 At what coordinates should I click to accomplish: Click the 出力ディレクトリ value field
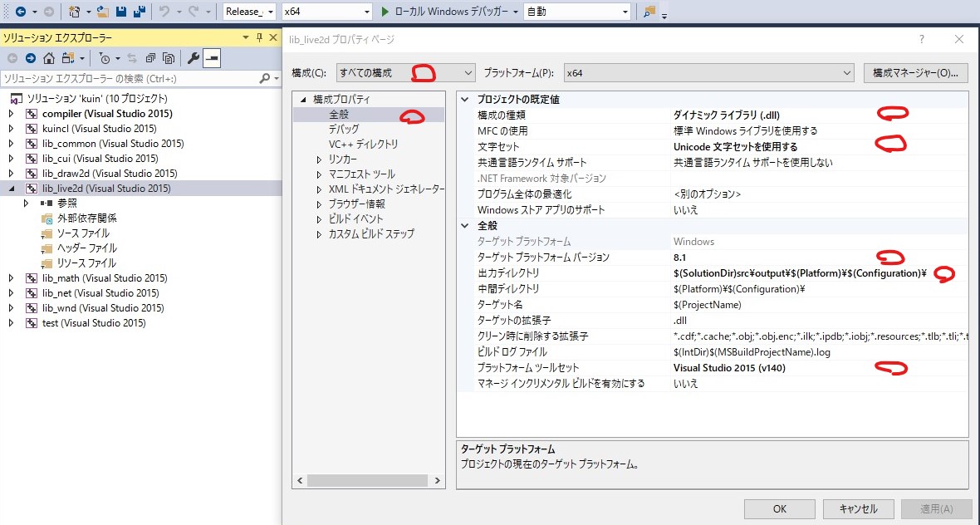click(x=799, y=273)
